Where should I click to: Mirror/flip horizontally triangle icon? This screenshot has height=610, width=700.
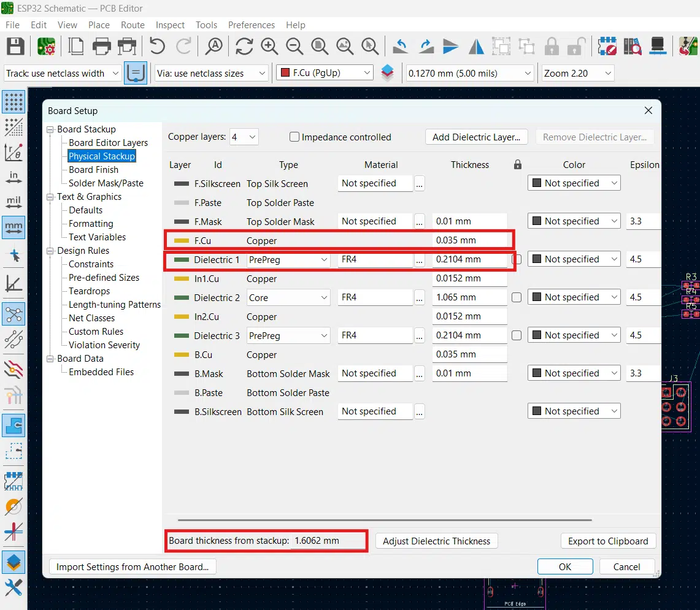[x=476, y=46]
